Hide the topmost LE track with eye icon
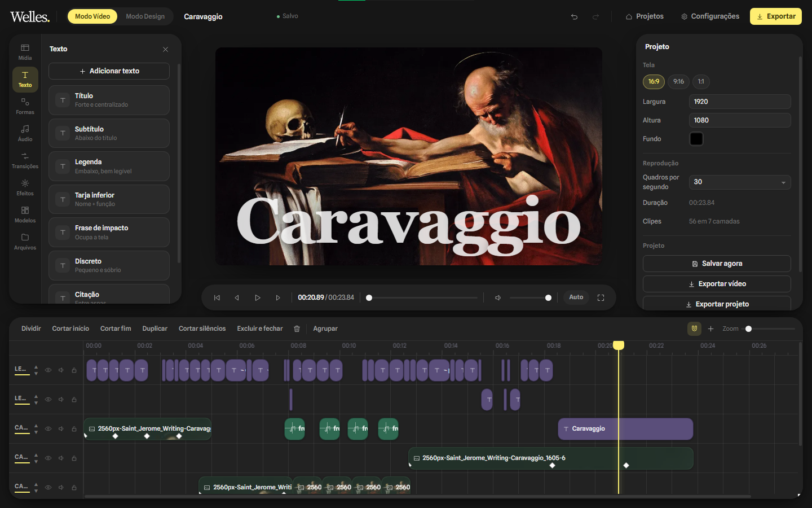This screenshot has height=508, width=812. (x=48, y=370)
